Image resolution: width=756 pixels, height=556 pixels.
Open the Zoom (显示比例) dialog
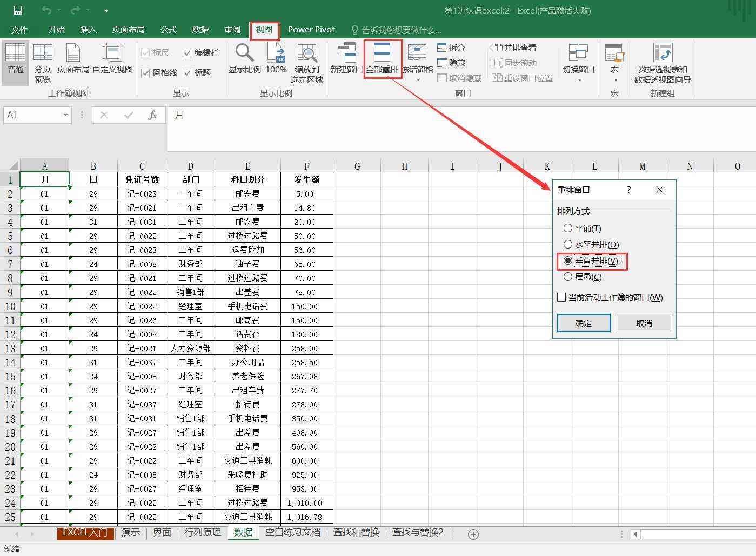[244, 58]
